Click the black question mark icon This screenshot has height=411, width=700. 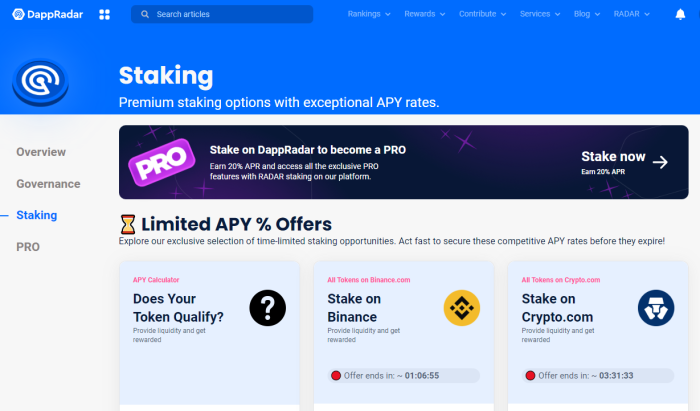[x=267, y=308]
